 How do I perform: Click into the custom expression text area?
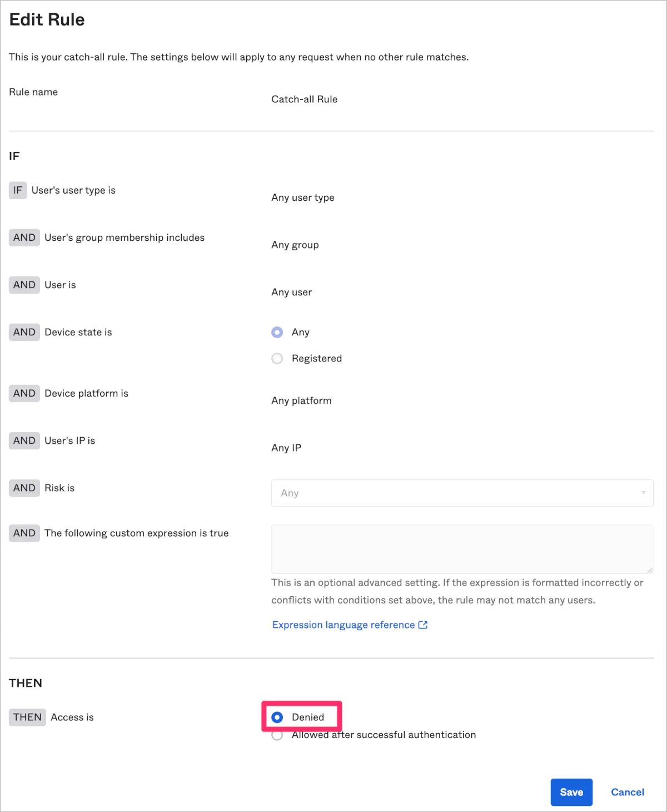[x=461, y=548]
